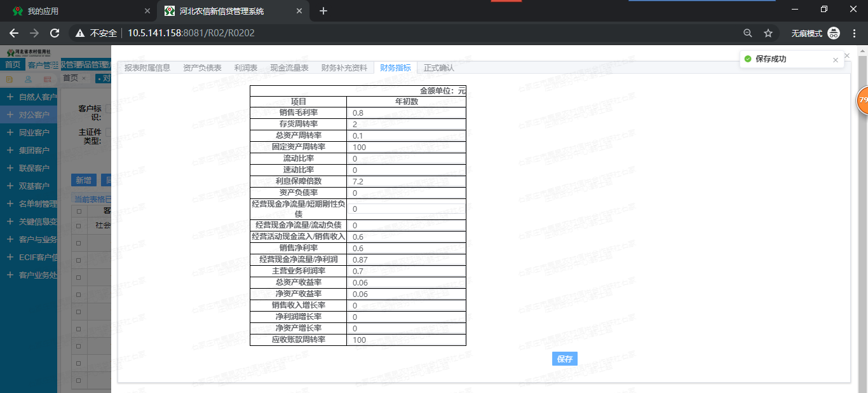868x393 pixels.
Task: Open the 现金流量表 tab
Action: (290, 67)
